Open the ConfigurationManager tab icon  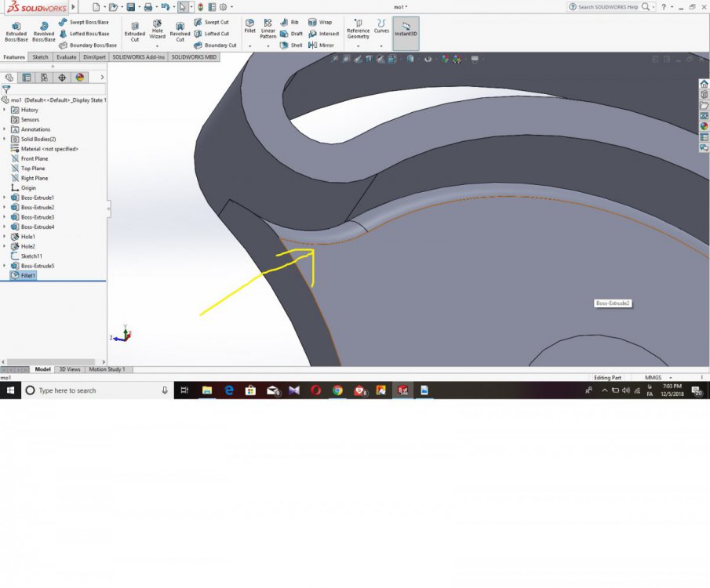(x=44, y=78)
